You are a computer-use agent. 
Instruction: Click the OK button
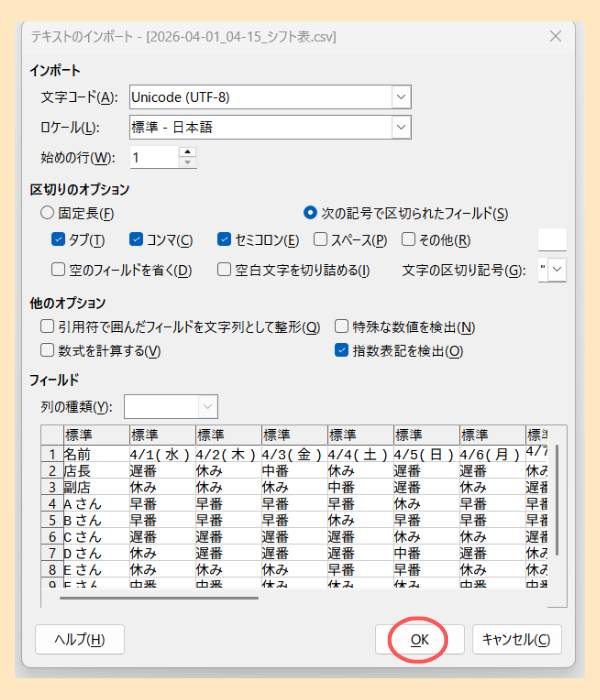pyautogui.click(x=419, y=639)
